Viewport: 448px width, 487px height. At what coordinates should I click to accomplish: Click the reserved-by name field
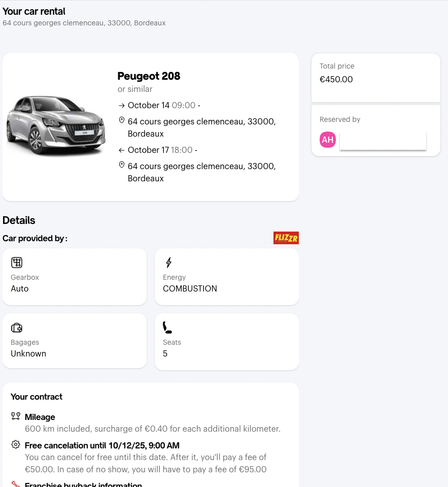pyautogui.click(x=383, y=141)
